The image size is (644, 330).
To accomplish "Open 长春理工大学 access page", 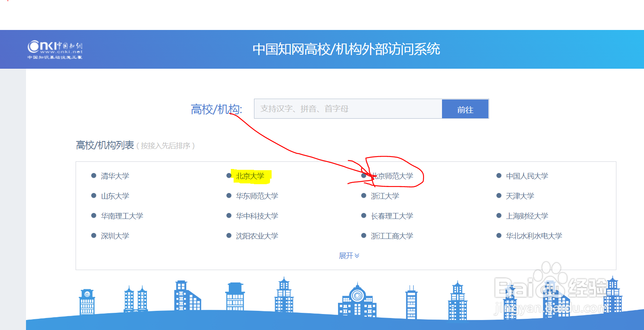I will coord(392,216).
